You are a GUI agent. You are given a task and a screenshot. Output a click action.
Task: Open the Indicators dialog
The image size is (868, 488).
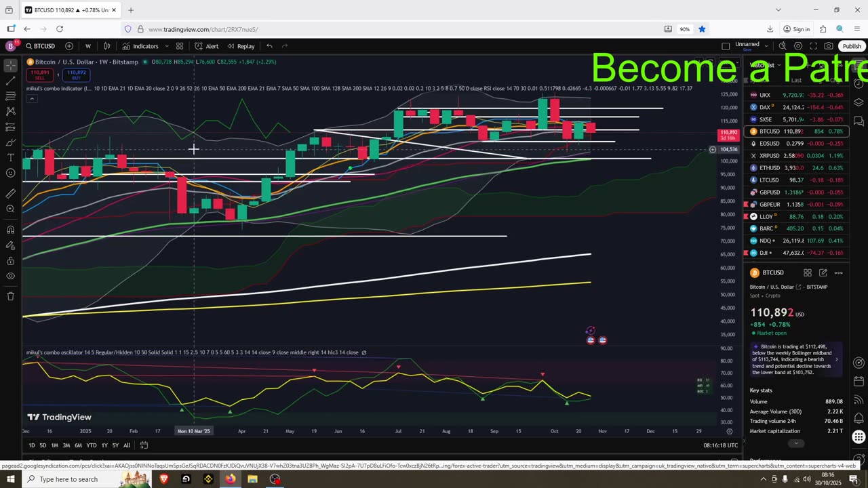coord(140,46)
